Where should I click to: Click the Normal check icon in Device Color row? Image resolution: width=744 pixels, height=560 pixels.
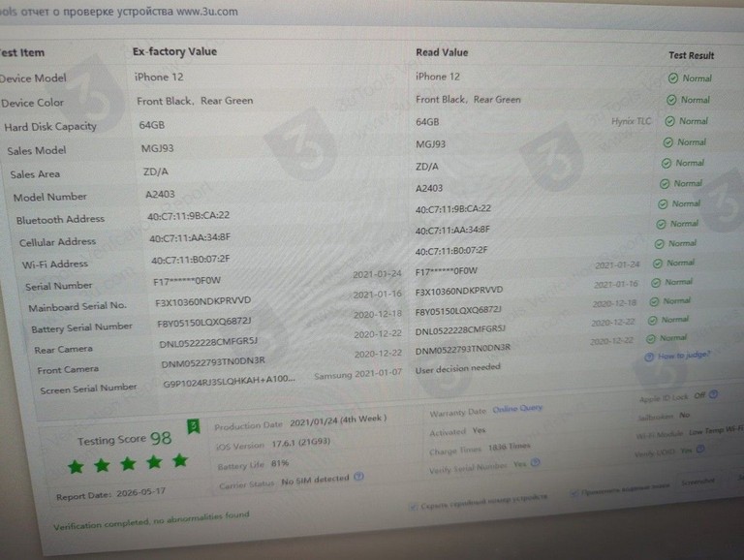(x=671, y=100)
